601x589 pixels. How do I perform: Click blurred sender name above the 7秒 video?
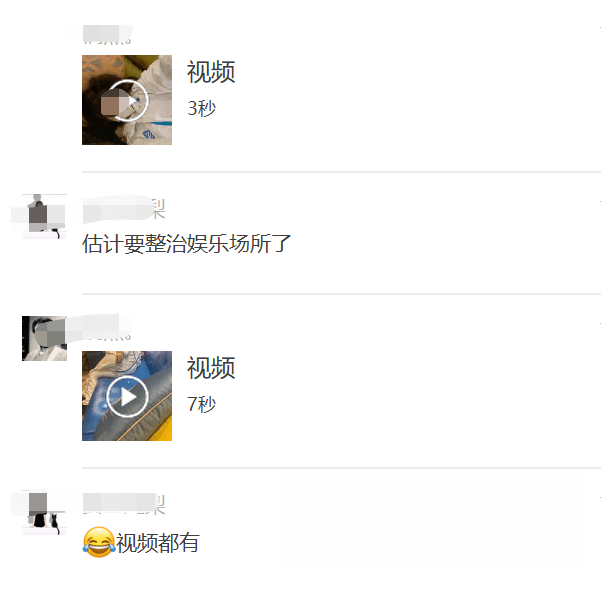107,330
